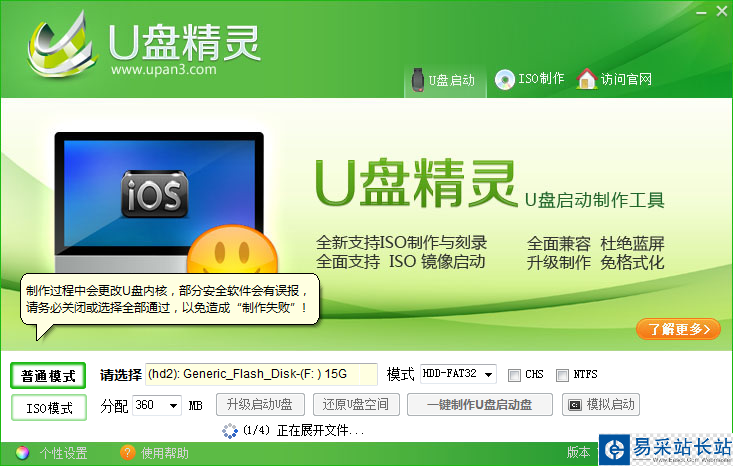Viewport: 733px width, 466px height.
Task: Minimize the U盘精灵 window
Action: pyautogui.click(x=701, y=12)
